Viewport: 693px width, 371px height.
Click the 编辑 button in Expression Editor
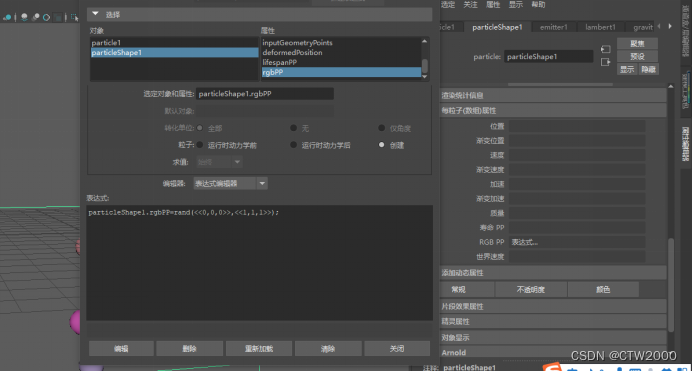121,348
